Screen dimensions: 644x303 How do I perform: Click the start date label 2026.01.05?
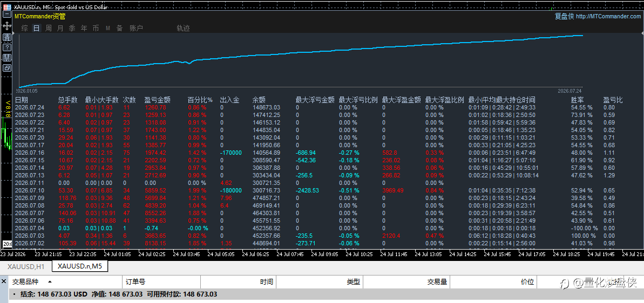(x=26, y=90)
